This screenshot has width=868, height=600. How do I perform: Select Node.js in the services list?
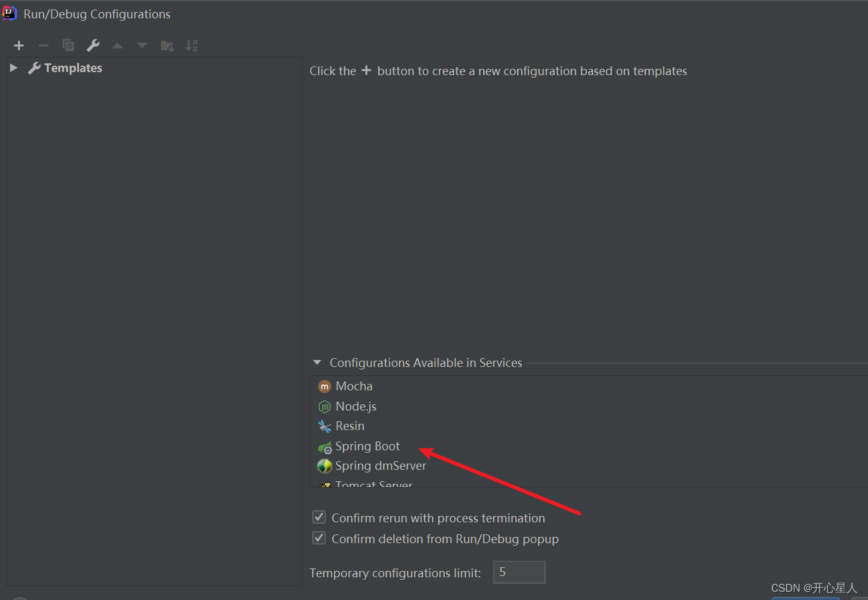click(x=356, y=406)
